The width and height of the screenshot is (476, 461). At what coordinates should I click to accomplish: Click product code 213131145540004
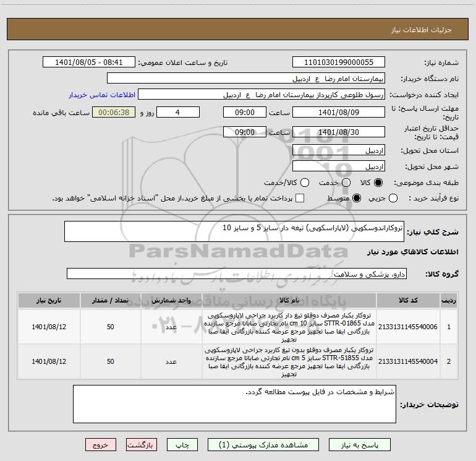point(408,361)
